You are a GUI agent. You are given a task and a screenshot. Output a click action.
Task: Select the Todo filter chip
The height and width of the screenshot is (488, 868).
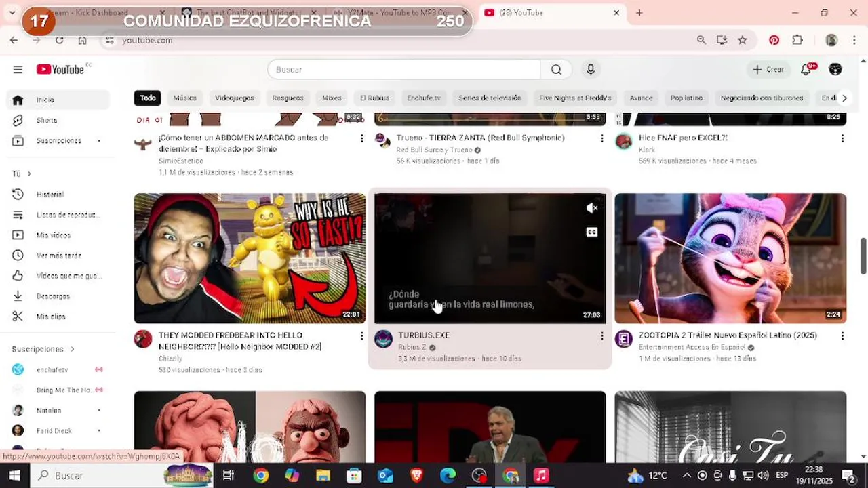tap(148, 98)
